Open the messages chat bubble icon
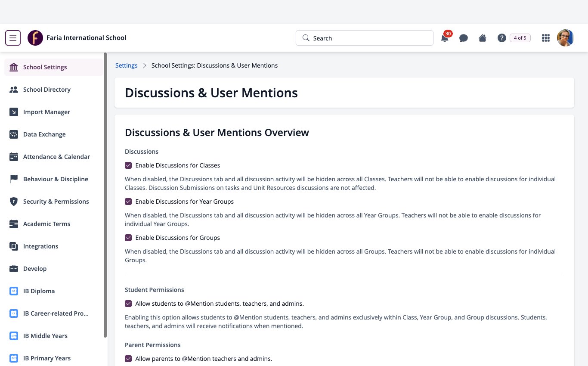This screenshot has height=366, width=588. [x=464, y=38]
